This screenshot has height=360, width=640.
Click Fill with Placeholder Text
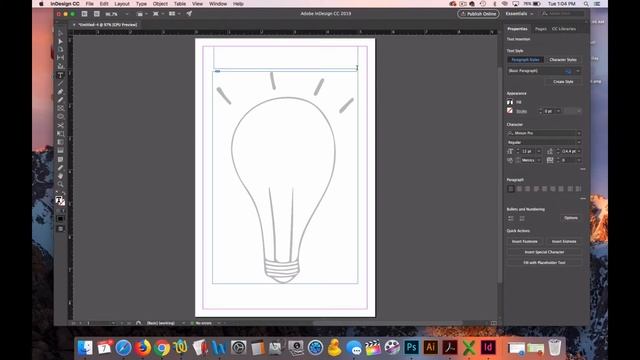[x=544, y=262]
